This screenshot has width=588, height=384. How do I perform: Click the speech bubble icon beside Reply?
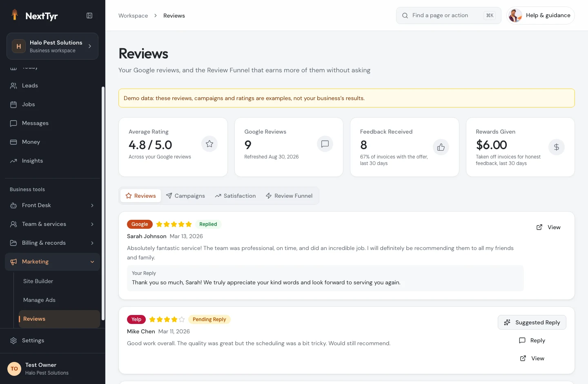[x=522, y=340]
